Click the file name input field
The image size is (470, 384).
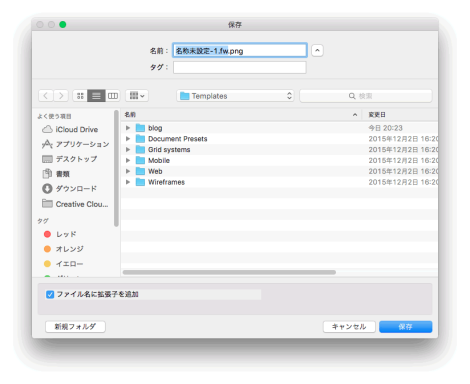pyautogui.click(x=240, y=51)
